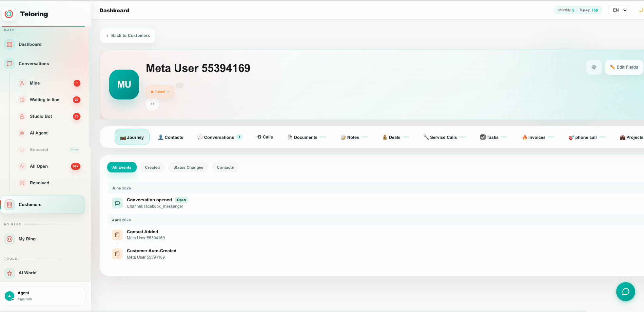Click the My Ring target icon
The width and height of the screenshot is (644, 312).
[9, 239]
